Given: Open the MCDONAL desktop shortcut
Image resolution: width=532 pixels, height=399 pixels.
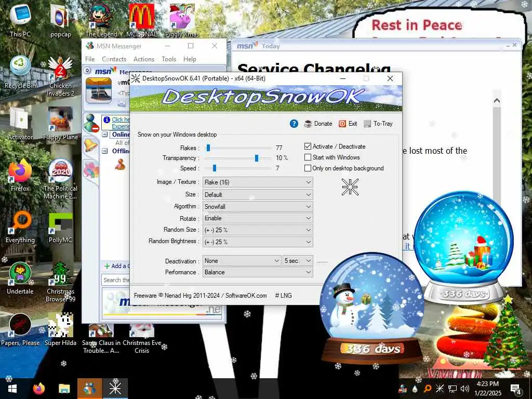Looking at the screenshot, I should click(x=141, y=20).
